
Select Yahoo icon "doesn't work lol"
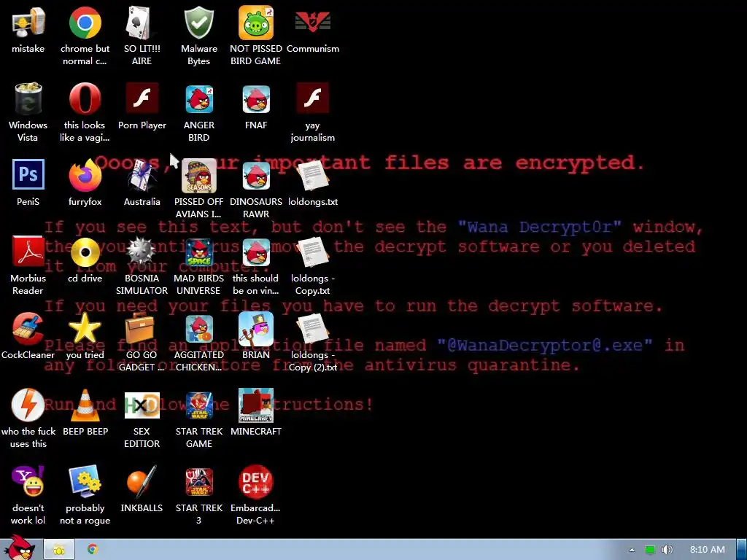pyautogui.click(x=28, y=481)
